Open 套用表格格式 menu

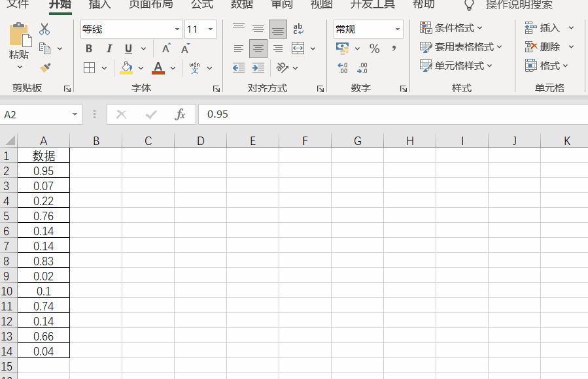(461, 47)
